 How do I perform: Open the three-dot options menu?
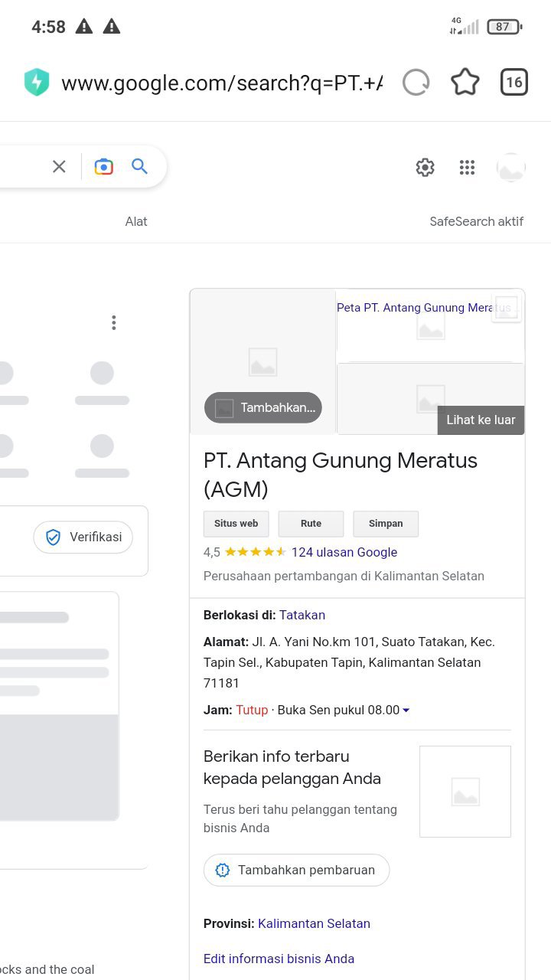pyautogui.click(x=113, y=322)
